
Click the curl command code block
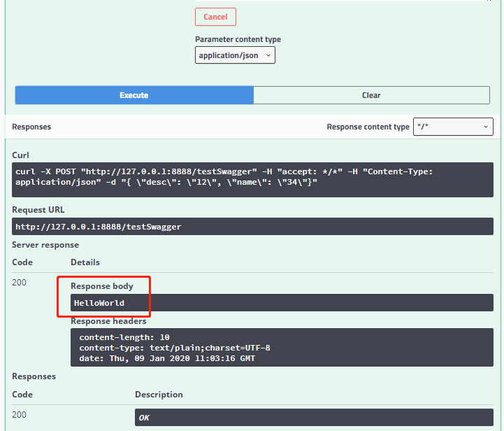point(252,180)
